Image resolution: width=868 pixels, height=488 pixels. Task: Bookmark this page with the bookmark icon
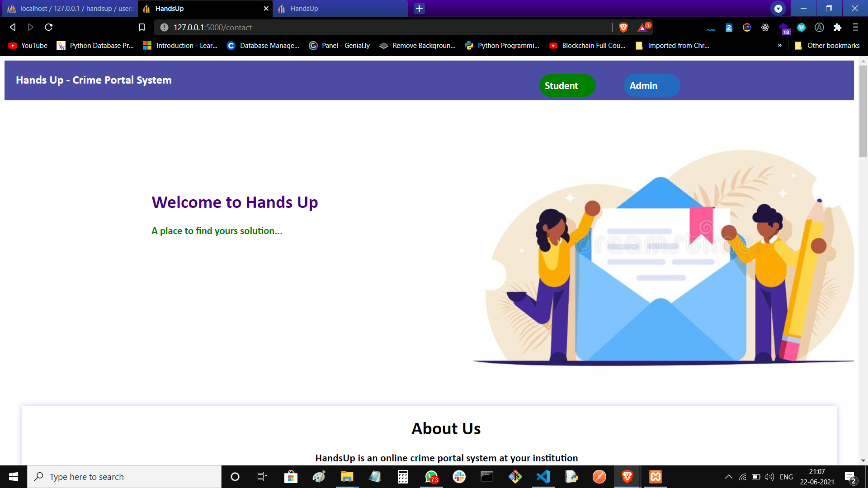(x=142, y=28)
